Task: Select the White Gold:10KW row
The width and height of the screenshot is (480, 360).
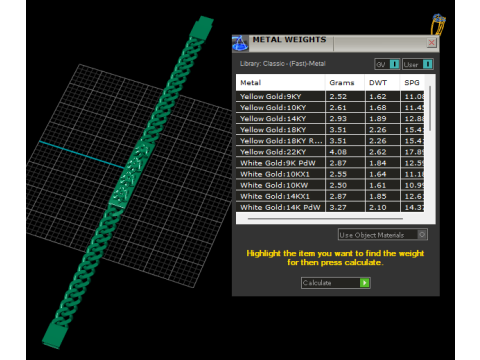Action: click(x=330, y=185)
